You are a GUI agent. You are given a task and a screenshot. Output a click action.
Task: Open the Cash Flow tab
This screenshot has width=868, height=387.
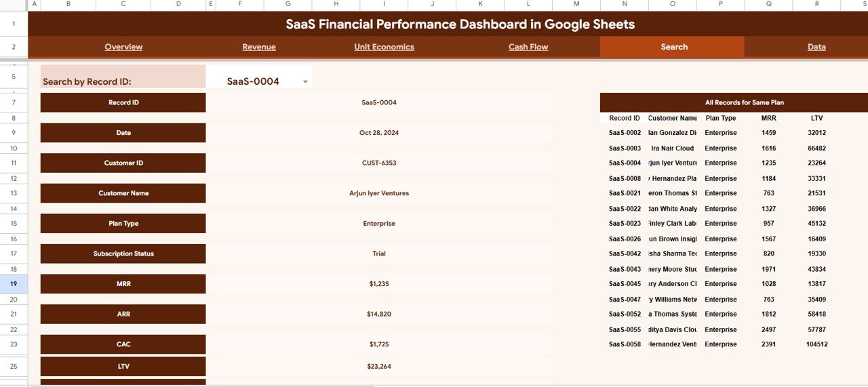point(528,47)
